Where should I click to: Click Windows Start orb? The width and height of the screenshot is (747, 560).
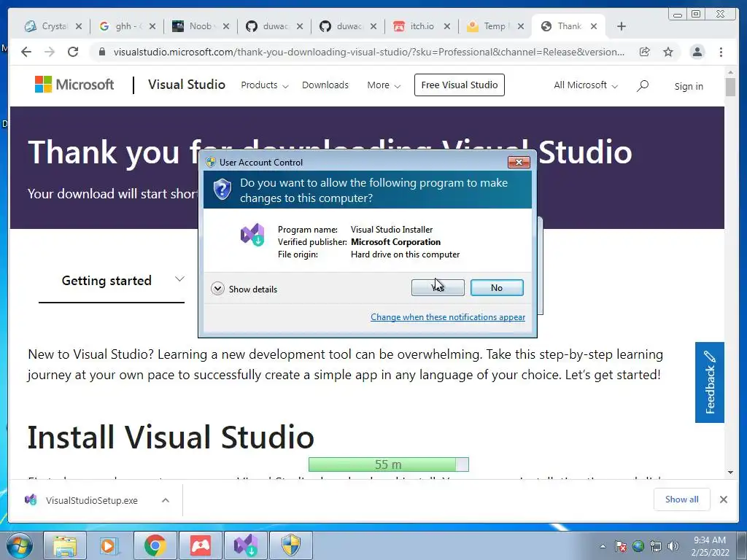click(x=20, y=545)
